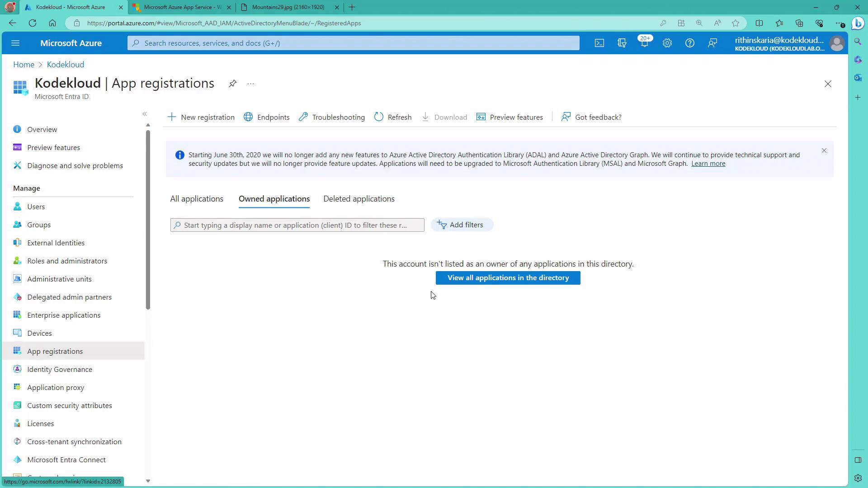Open the notifications bell icon
868x488 pixels.
tap(644, 43)
